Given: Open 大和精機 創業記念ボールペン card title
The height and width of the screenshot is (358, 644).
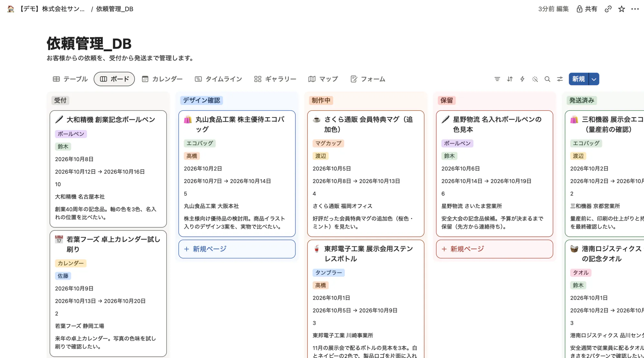Looking at the screenshot, I should tap(111, 120).
